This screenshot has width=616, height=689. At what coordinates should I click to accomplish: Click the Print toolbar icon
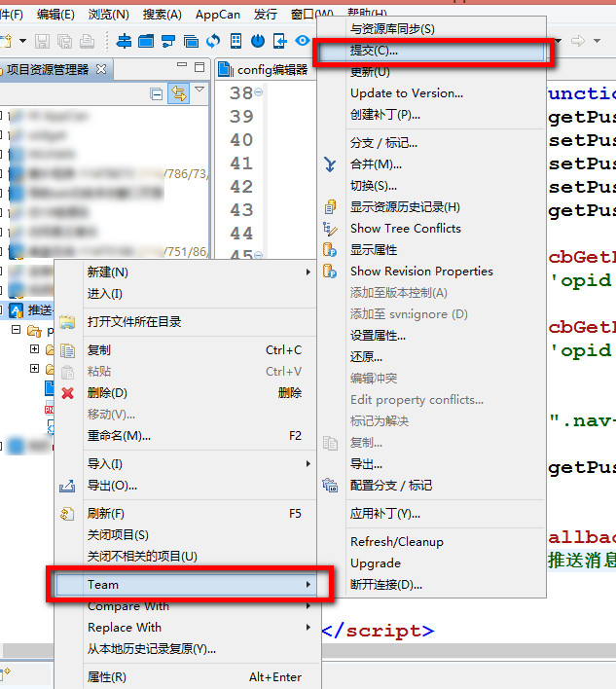click(87, 41)
